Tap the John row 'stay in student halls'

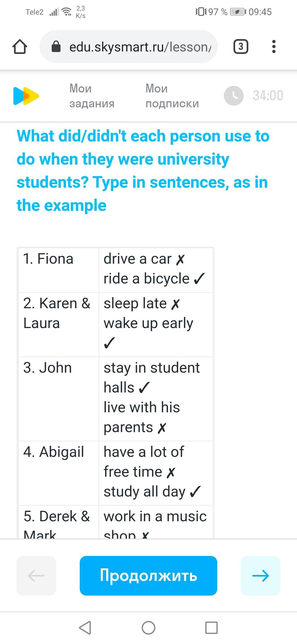coord(152,377)
